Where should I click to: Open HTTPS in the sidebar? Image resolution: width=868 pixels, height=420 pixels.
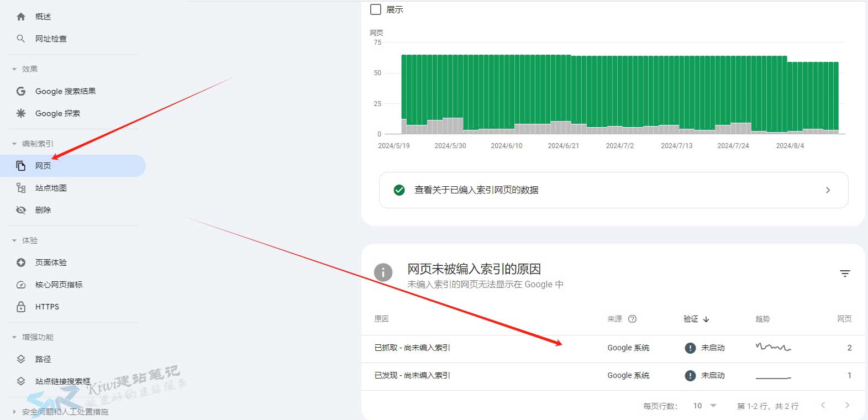47,307
